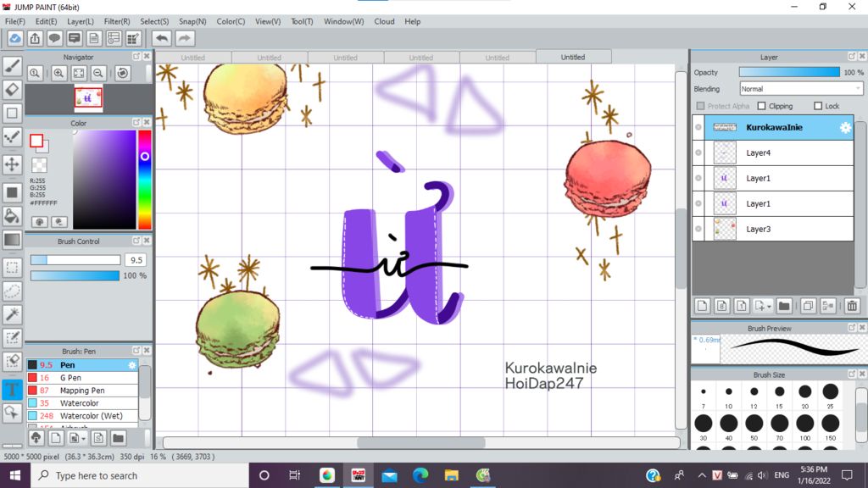The image size is (868, 488).
Task: Open the add brush dropdown
Action: click(x=76, y=438)
